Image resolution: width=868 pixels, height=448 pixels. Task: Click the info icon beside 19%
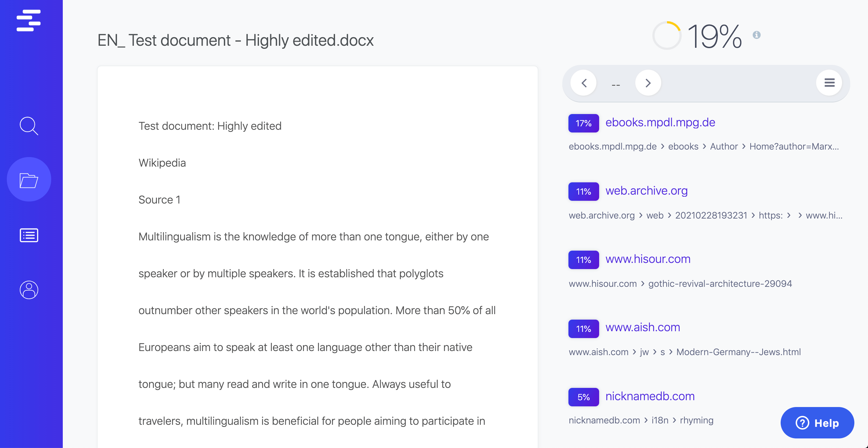756,35
